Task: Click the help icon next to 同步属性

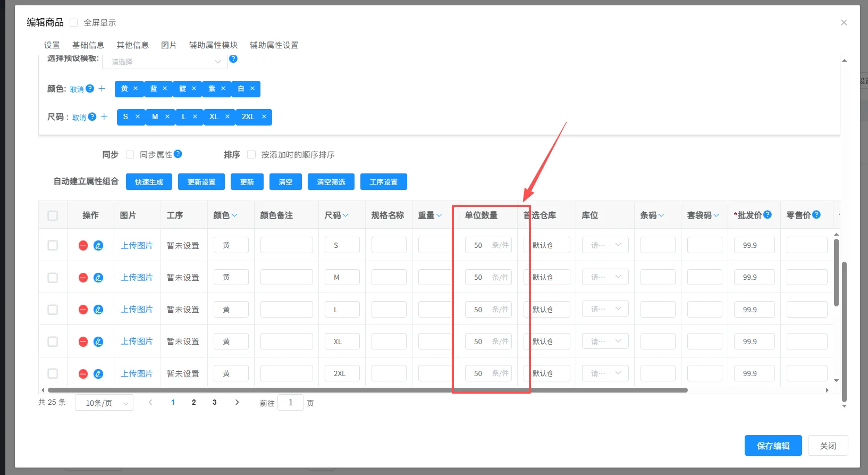Action: [x=178, y=154]
